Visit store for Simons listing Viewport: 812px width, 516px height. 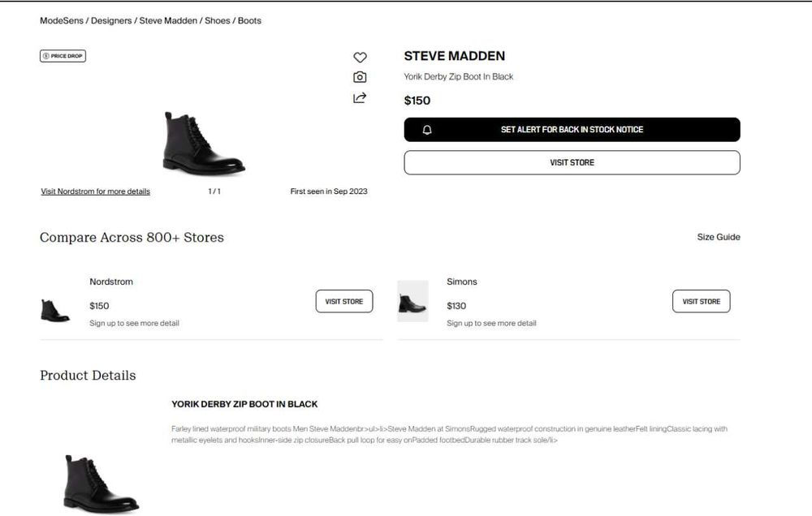(701, 301)
